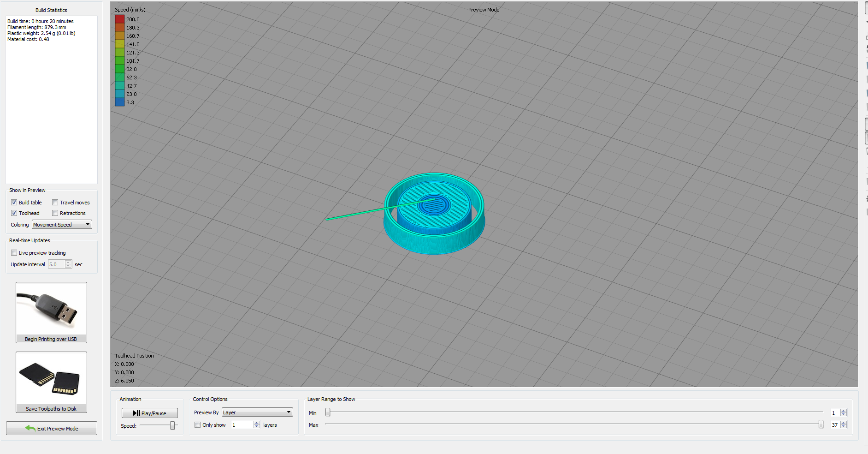
Task: Click the 'Plastic weight: 2.54 g' text
Action: click(41, 33)
